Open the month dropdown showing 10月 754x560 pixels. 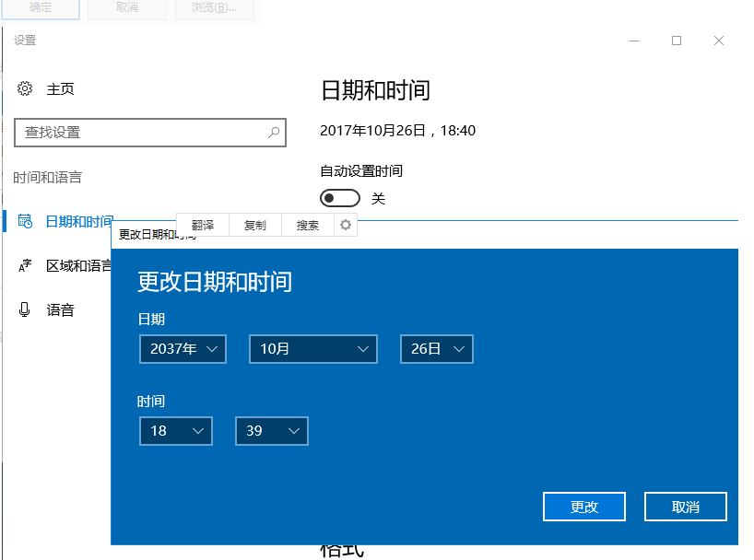click(312, 349)
